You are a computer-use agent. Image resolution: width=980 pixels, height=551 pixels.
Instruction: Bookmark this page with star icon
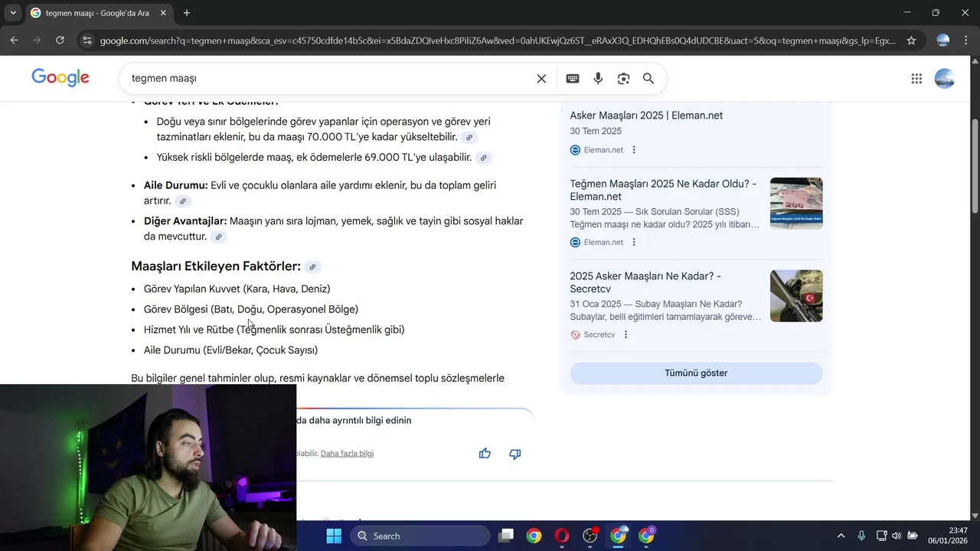point(911,41)
